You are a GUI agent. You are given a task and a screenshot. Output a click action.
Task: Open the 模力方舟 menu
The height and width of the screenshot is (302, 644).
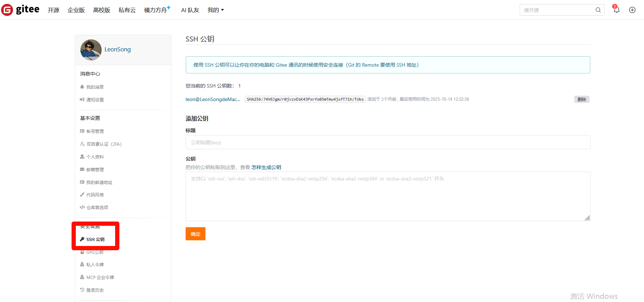point(156,10)
